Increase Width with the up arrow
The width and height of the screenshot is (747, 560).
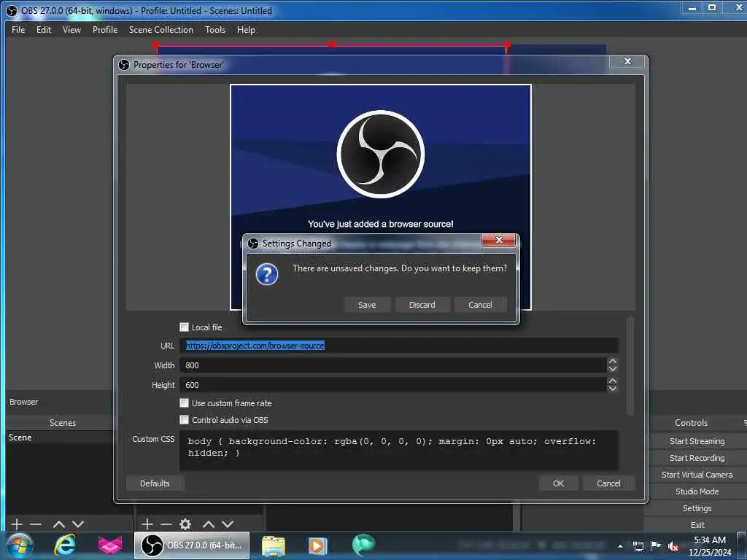point(613,362)
